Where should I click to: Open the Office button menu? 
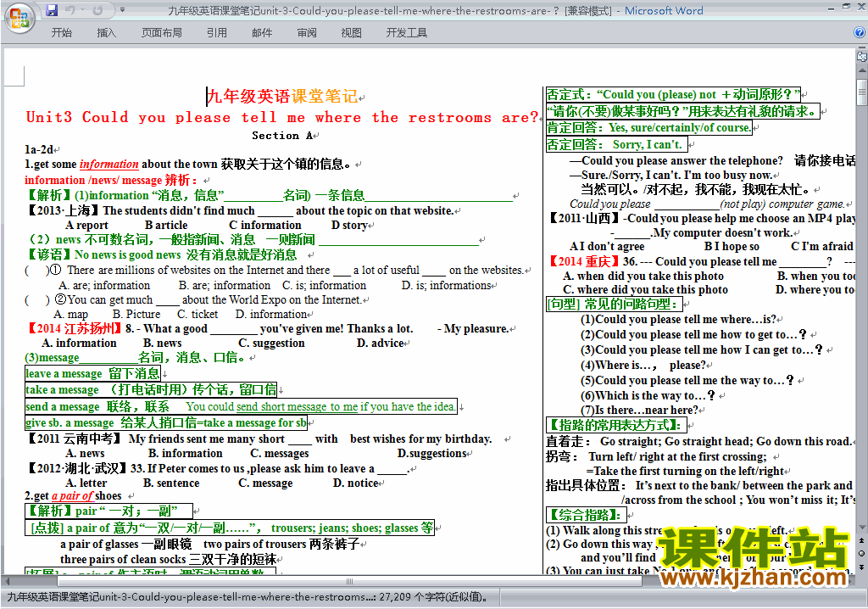pyautogui.click(x=19, y=19)
